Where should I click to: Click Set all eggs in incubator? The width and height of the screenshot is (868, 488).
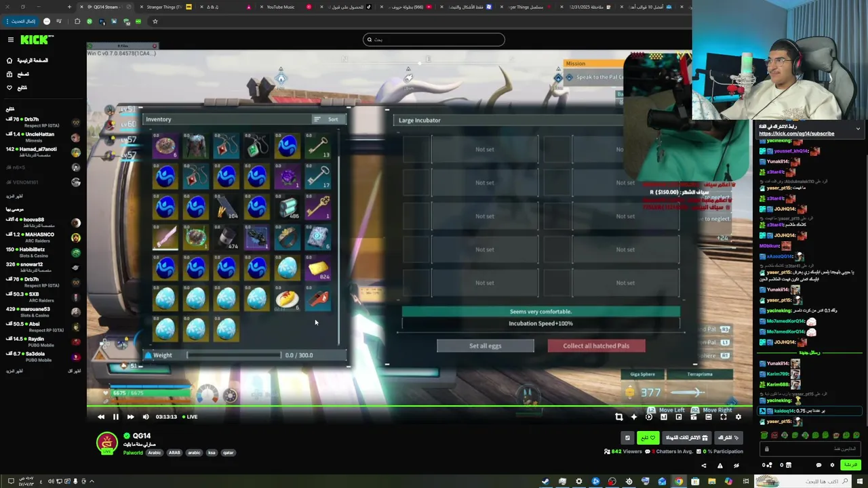[486, 346]
